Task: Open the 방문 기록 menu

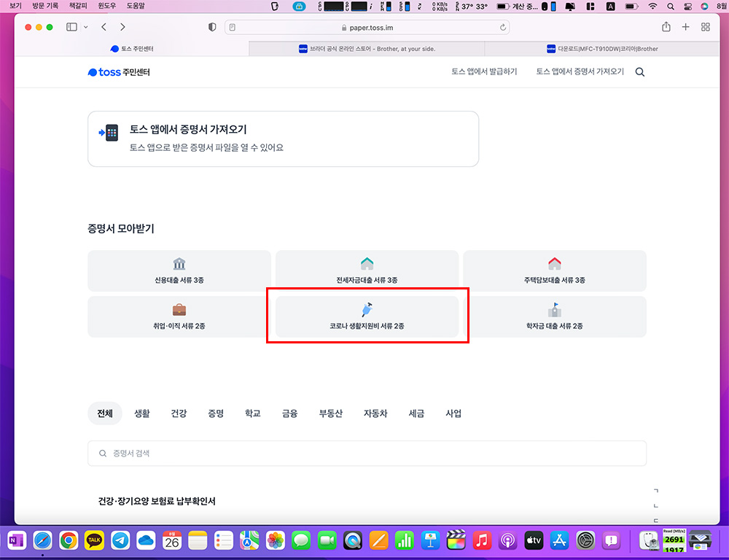Action: [x=45, y=6]
